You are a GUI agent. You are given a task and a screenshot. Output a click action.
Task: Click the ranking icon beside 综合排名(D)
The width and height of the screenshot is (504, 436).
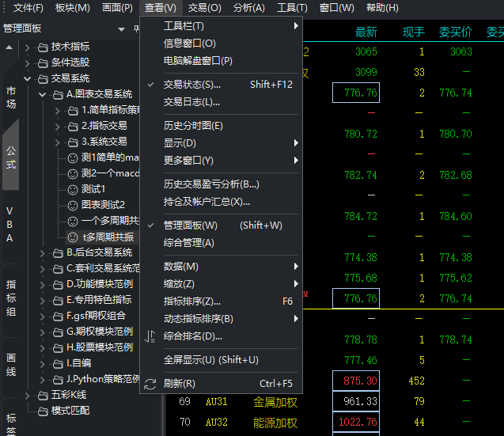point(150,336)
